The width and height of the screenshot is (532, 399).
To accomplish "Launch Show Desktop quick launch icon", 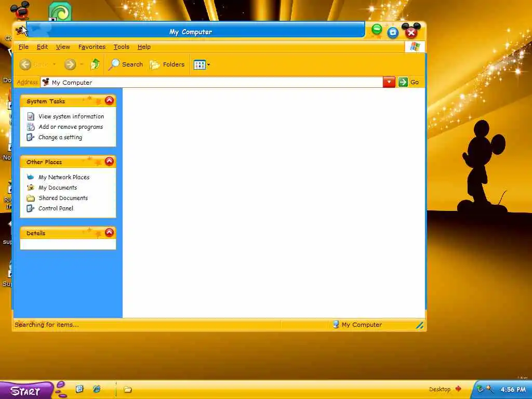I will click(x=79, y=389).
